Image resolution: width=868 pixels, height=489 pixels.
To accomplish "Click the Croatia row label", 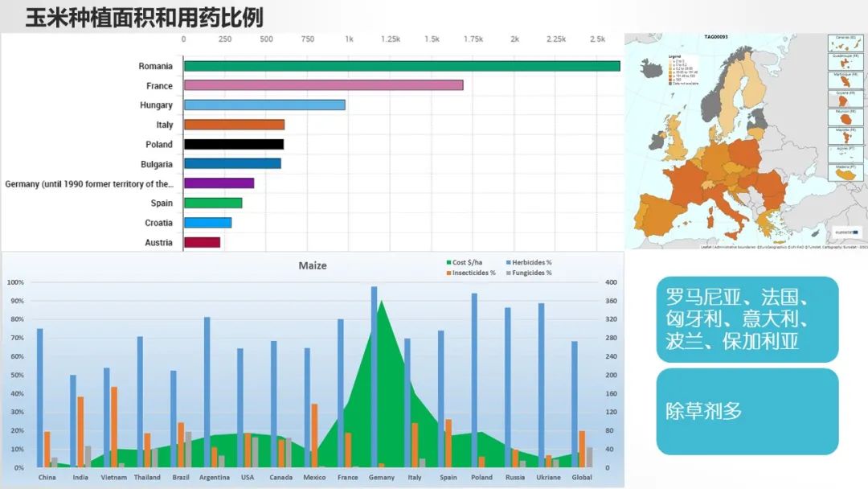I will pos(159,223).
